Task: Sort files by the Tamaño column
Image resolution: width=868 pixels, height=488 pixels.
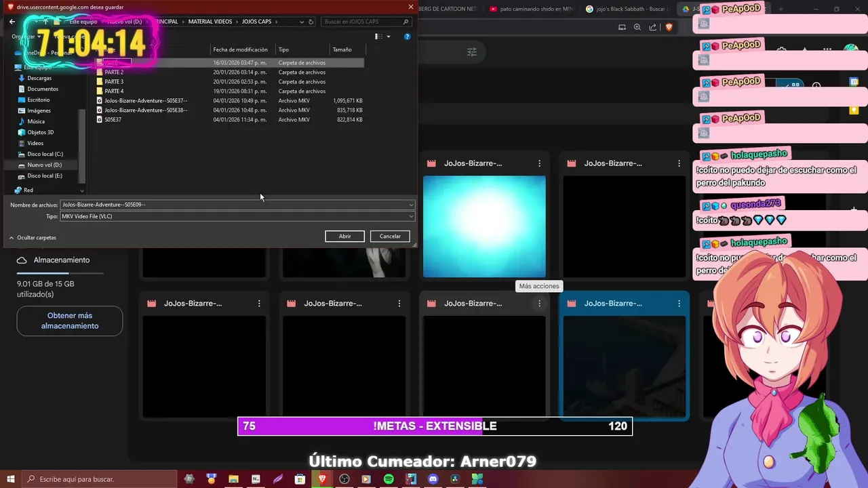Action: pos(347,49)
